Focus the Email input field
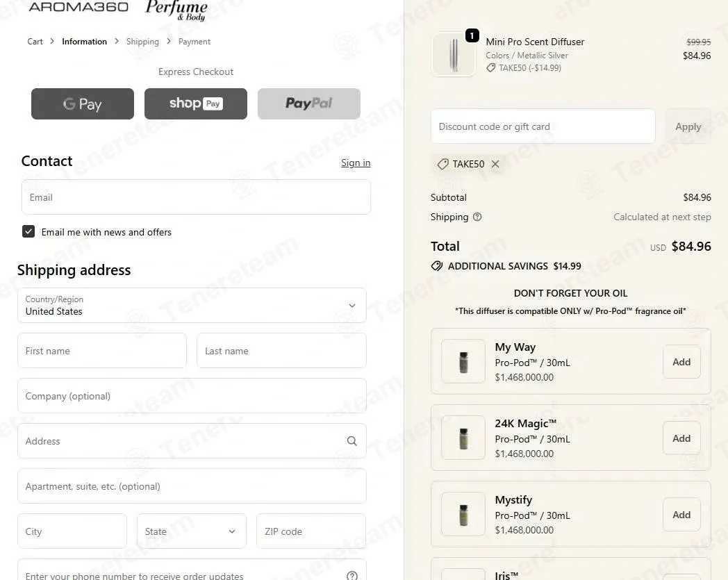The height and width of the screenshot is (580, 728). (x=196, y=197)
